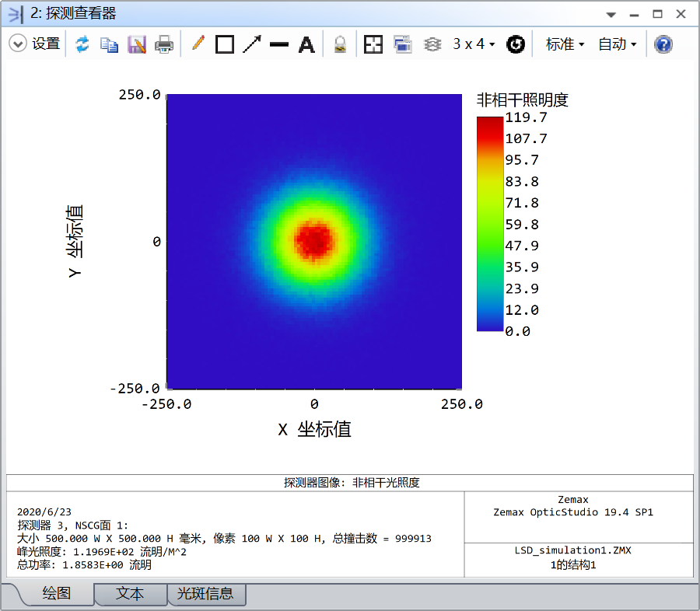Select the rectangle drawing tool
700x611 pixels.
[x=225, y=44]
